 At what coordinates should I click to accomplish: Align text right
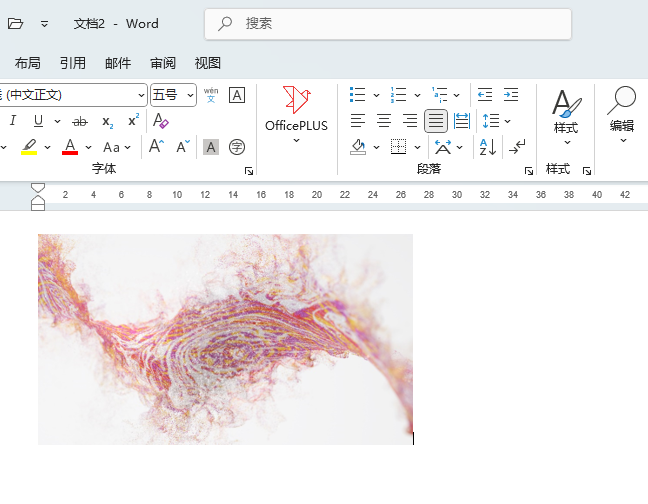pos(410,121)
